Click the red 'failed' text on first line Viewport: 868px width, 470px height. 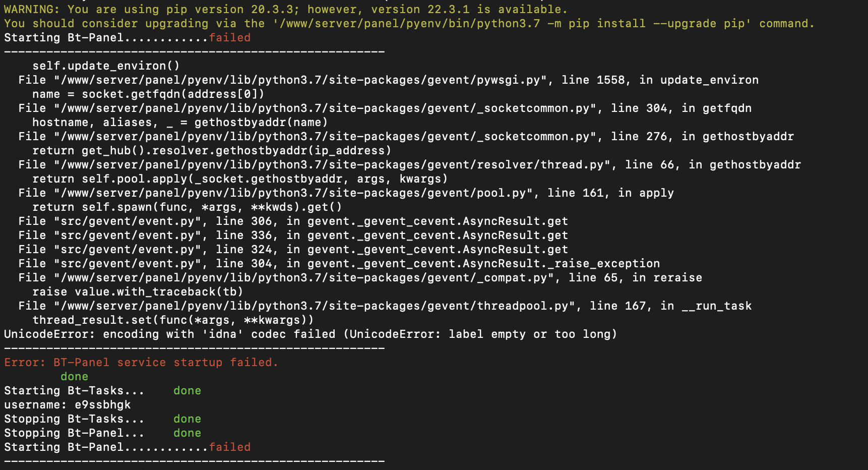pos(229,38)
